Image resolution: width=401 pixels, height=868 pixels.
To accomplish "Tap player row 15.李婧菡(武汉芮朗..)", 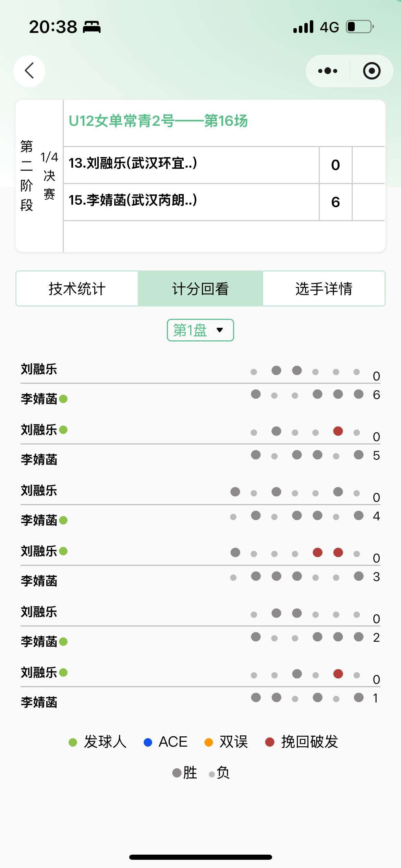I will (133, 201).
